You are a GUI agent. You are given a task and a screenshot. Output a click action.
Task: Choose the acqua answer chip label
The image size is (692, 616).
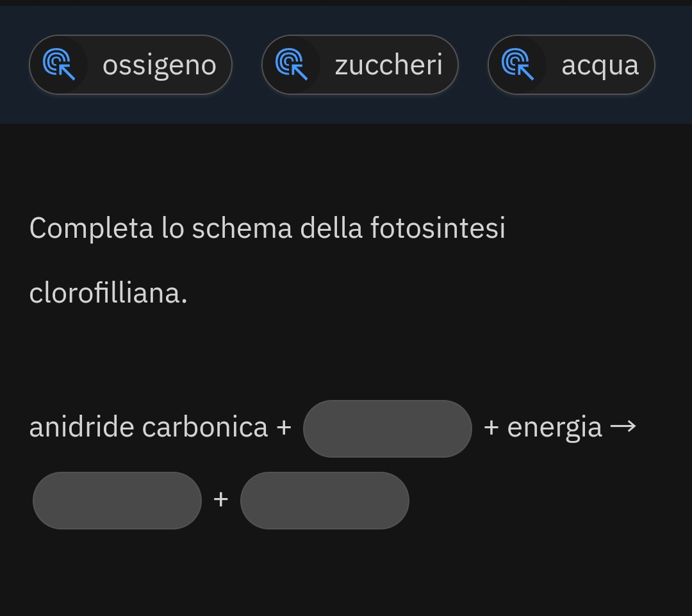pyautogui.click(x=600, y=65)
